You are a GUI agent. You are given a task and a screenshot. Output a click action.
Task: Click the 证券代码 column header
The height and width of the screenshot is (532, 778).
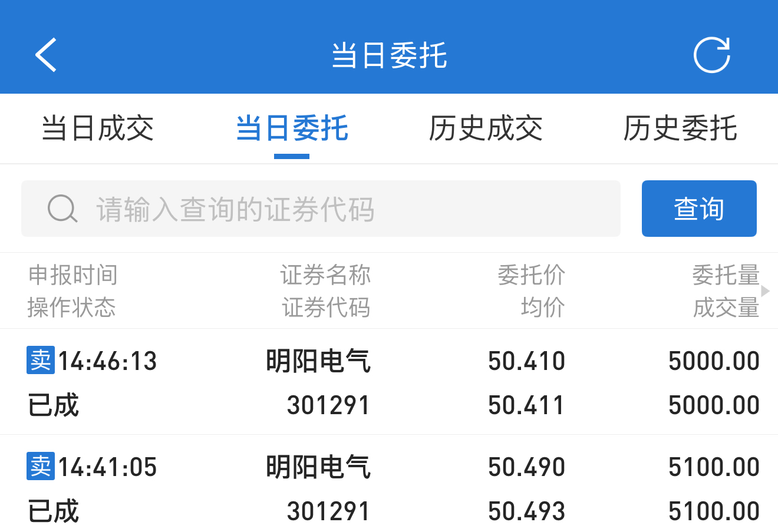coord(326,307)
